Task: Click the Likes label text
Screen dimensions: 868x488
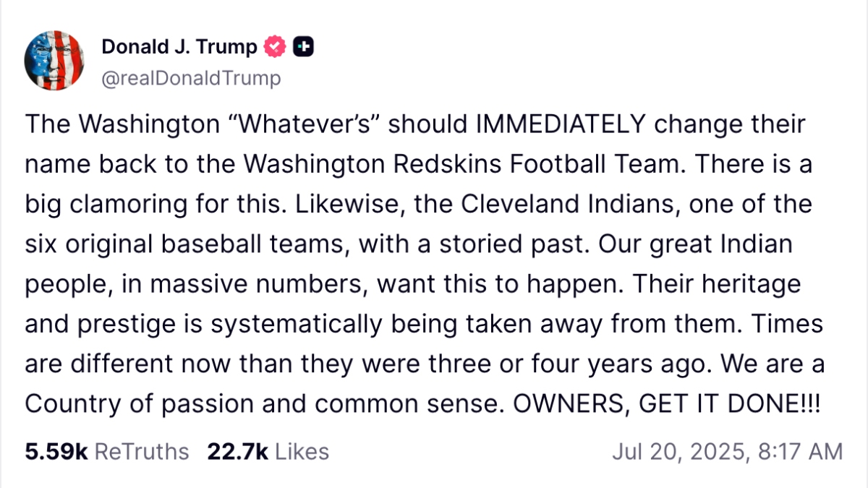Action: (x=302, y=452)
